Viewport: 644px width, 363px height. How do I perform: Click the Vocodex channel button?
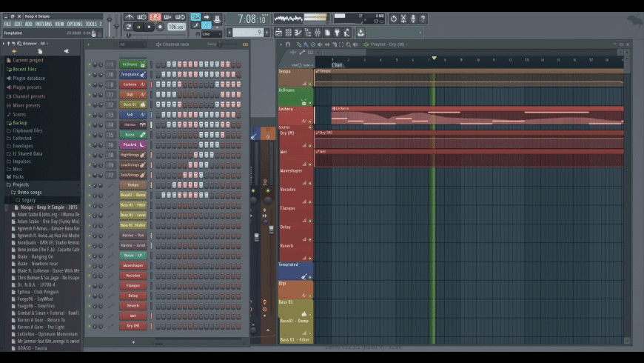pos(133,276)
